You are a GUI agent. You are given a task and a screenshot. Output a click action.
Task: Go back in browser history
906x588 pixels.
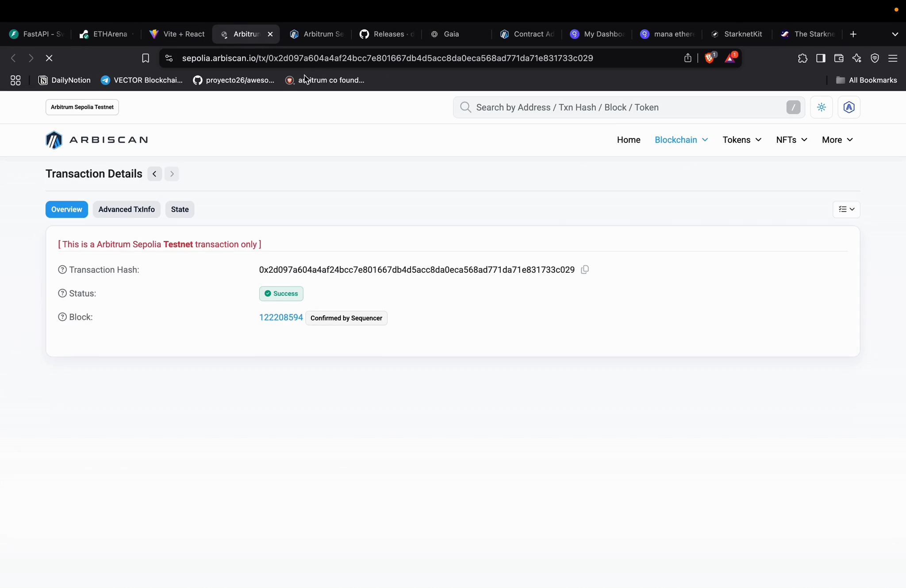click(x=13, y=58)
